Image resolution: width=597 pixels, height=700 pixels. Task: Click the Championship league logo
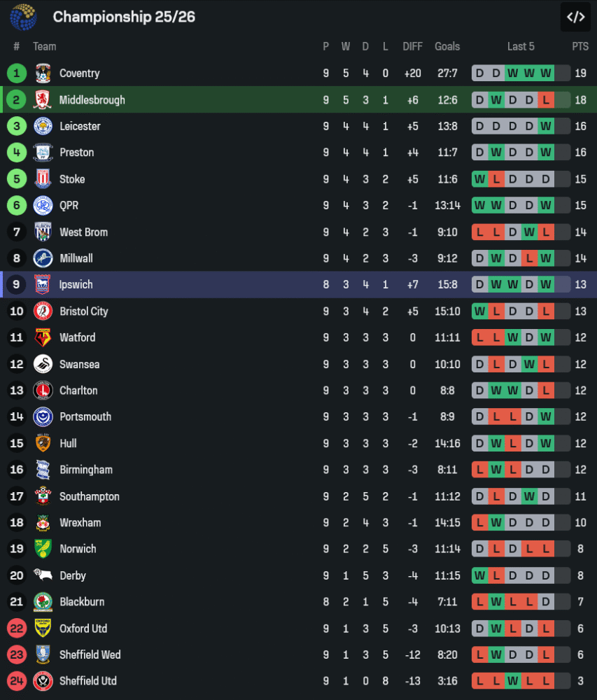[x=23, y=17]
